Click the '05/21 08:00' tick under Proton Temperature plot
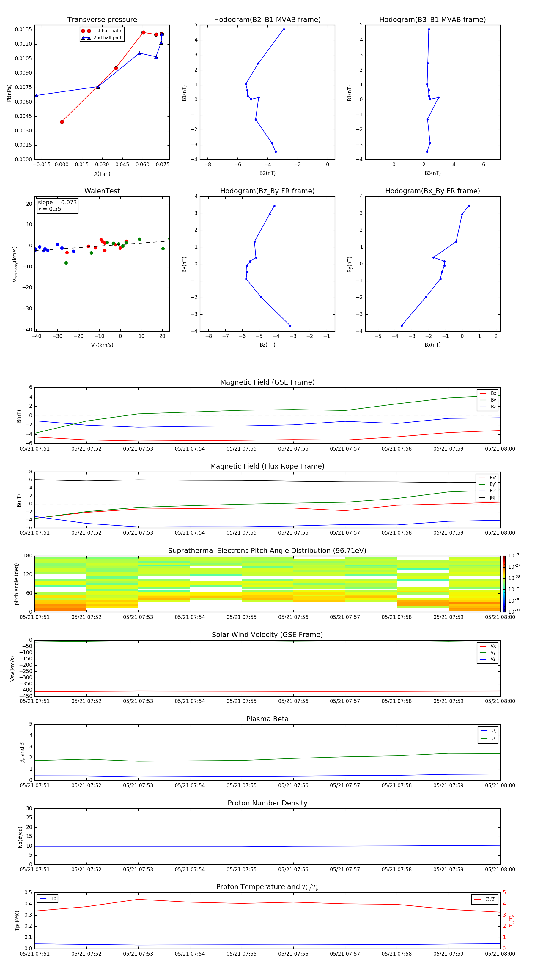 coord(500,954)
